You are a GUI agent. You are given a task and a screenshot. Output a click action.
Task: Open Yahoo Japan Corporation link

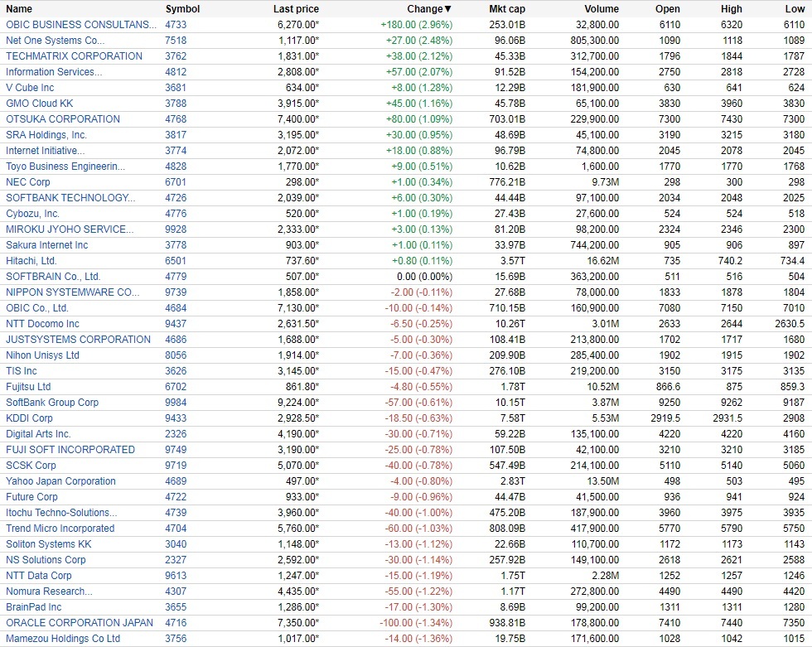[x=60, y=480]
